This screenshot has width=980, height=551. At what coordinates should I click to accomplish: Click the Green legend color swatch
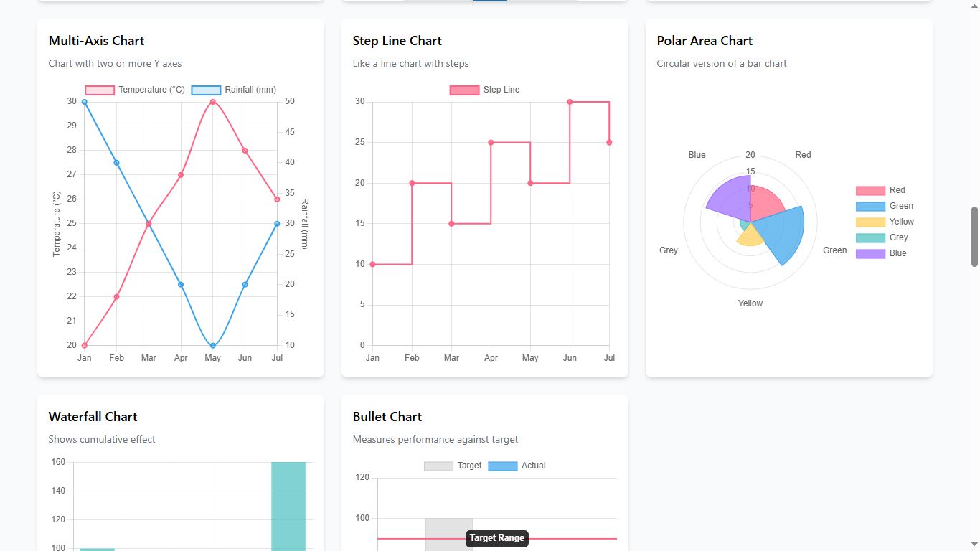pyautogui.click(x=870, y=206)
